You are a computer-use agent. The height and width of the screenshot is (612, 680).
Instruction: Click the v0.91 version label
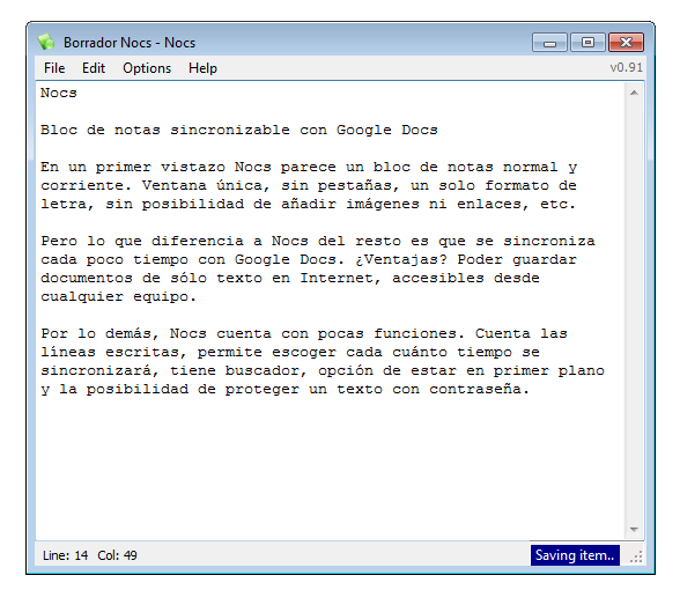(626, 68)
